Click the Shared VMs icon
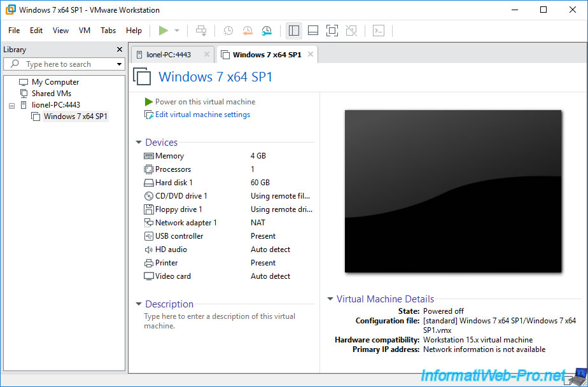 click(x=24, y=94)
